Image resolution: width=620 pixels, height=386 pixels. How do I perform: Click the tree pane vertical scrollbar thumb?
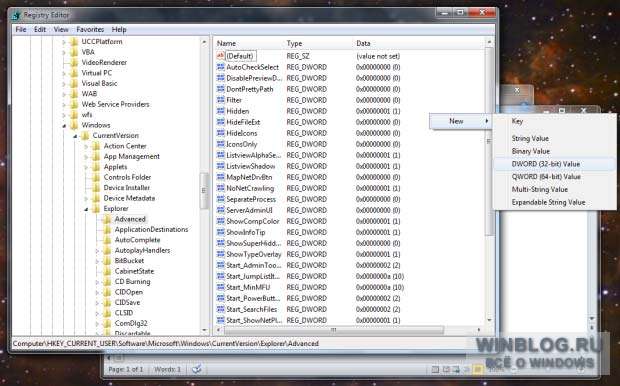(x=204, y=191)
